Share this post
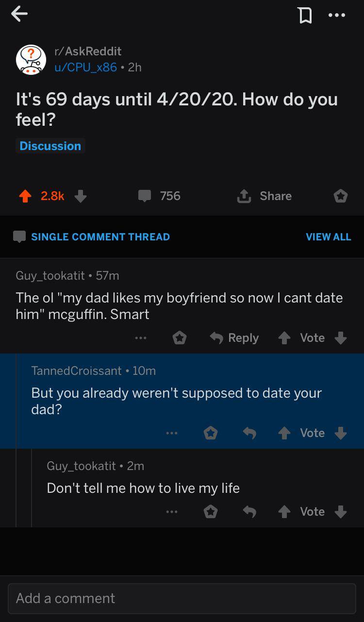The height and width of the screenshot is (622, 364). [265, 196]
